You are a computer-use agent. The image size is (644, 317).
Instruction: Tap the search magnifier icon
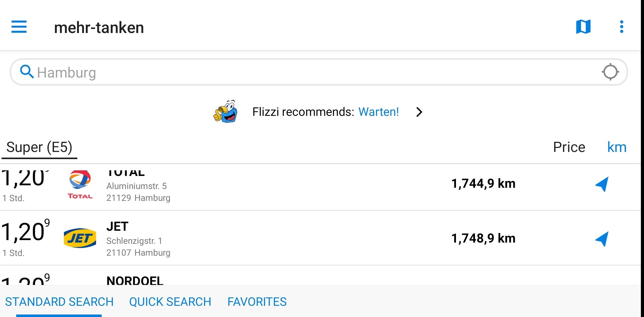pyautogui.click(x=27, y=72)
